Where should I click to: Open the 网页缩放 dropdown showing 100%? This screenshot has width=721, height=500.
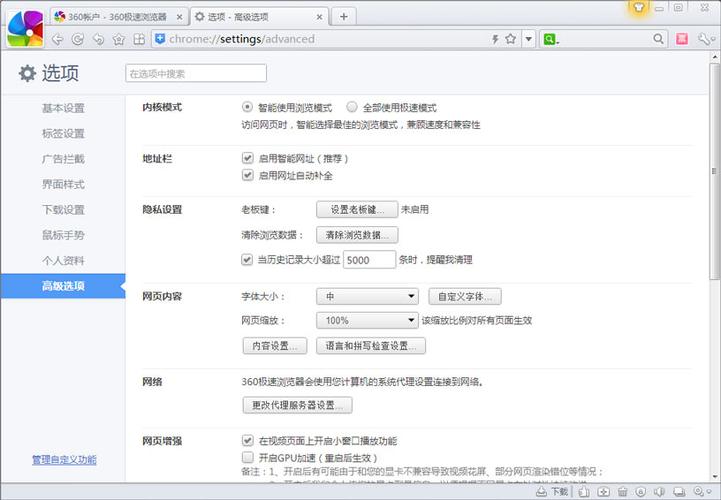(367, 320)
